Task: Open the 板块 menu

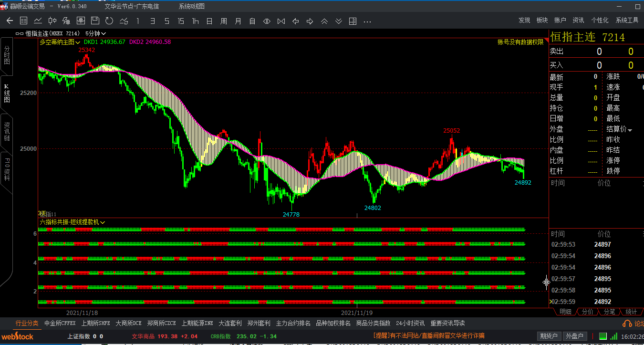Action: click(x=542, y=20)
